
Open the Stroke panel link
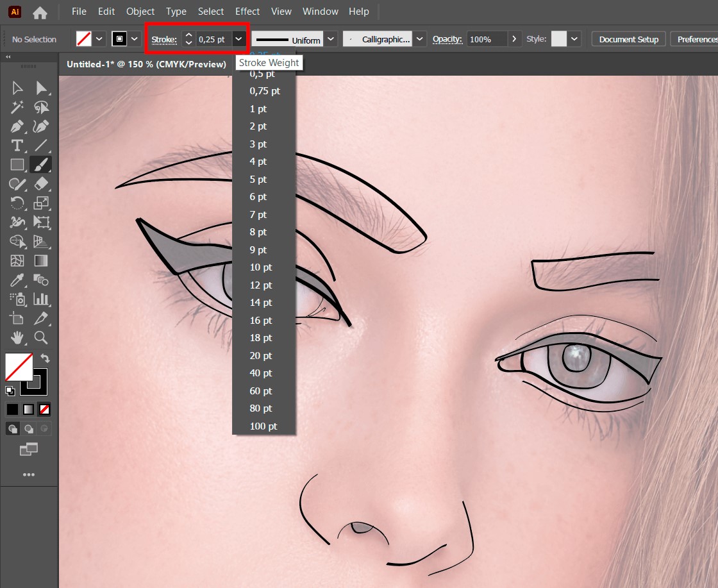(164, 40)
